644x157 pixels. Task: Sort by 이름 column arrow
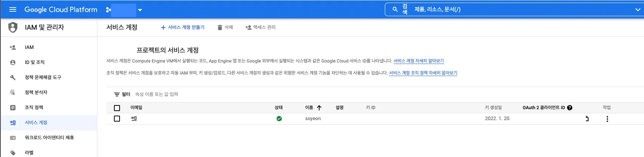tap(319, 108)
